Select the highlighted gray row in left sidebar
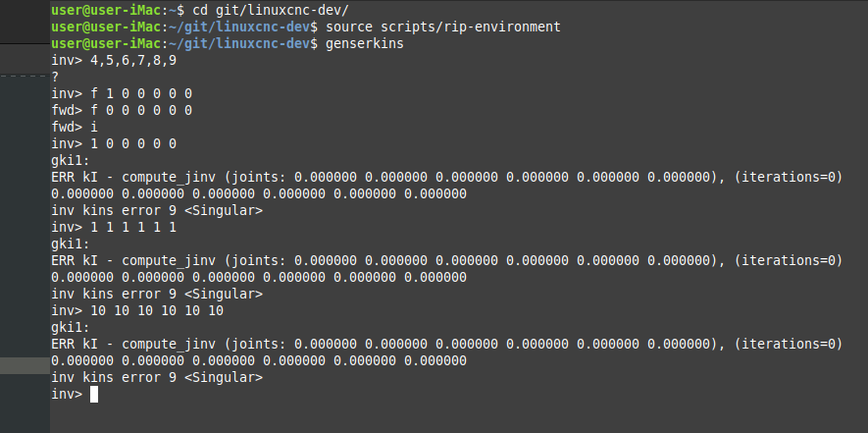This screenshot has height=433, width=868. pyautogui.click(x=25, y=365)
